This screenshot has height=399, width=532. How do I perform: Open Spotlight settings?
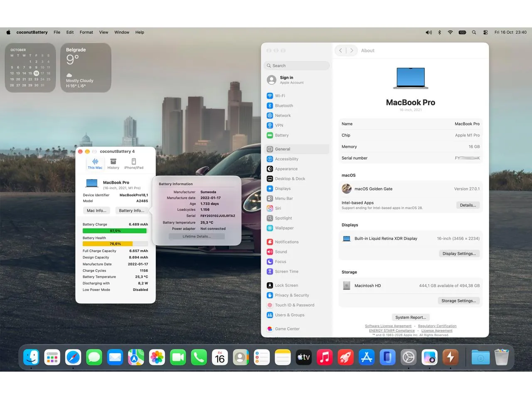coord(297,218)
